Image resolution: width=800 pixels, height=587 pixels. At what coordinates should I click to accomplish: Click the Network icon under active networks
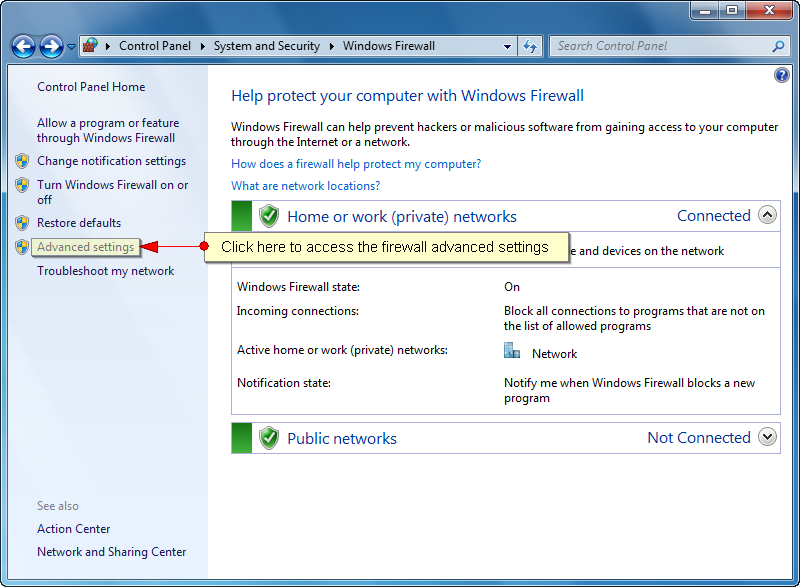click(512, 351)
